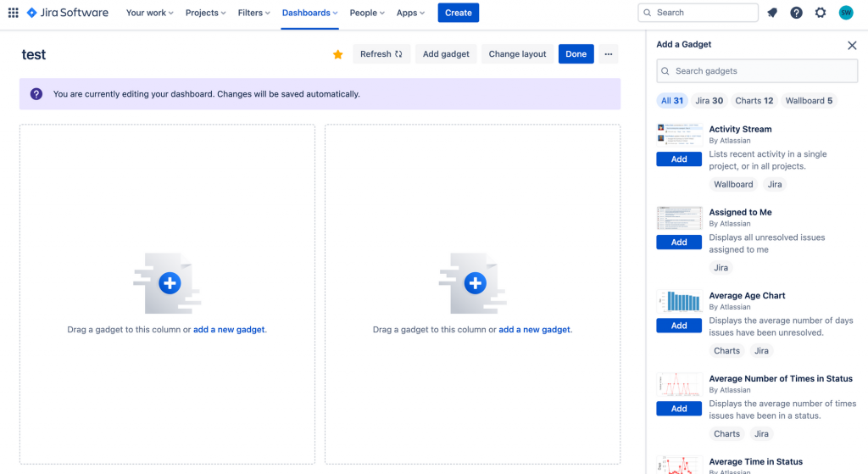Screen dimensions: 868x474
Task: Click the info icon in editing banner
Action: pos(36,94)
